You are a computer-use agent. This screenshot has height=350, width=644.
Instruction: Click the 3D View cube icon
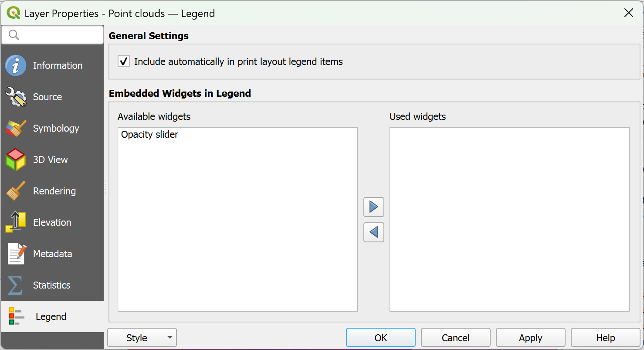tap(16, 159)
